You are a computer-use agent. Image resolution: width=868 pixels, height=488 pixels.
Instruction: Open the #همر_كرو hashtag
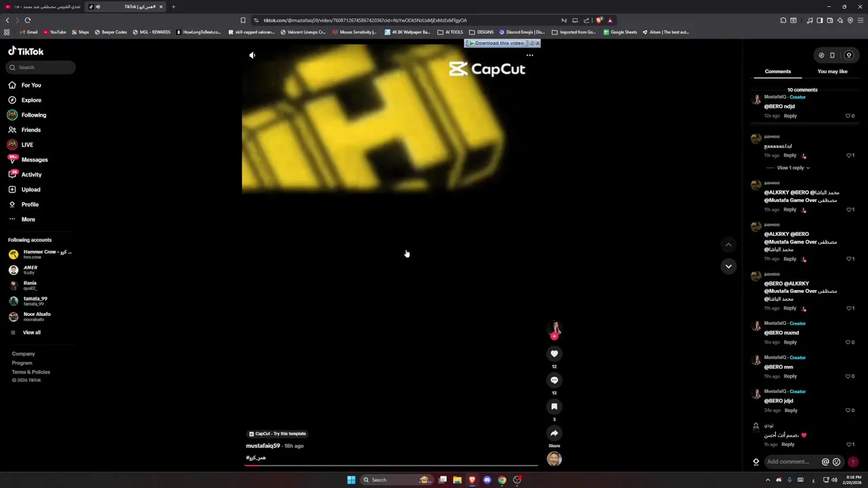256,458
